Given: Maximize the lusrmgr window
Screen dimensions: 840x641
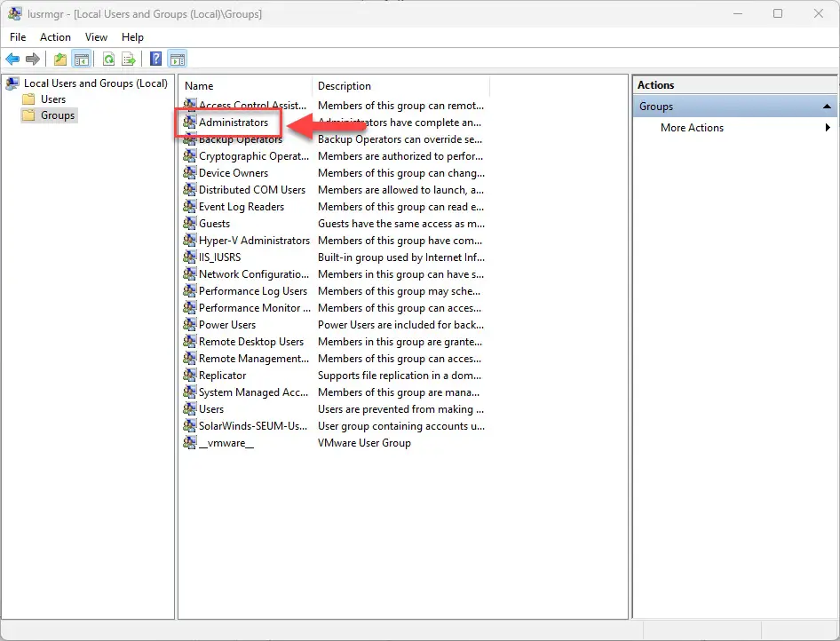Looking at the screenshot, I should point(778,13).
